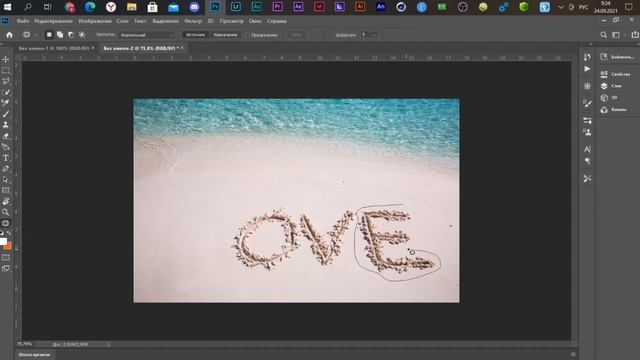Open the Справка menu
640x360 pixels.
tap(276, 21)
